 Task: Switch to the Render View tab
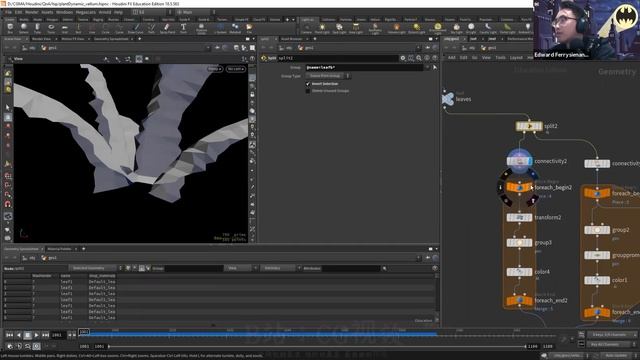41,39
